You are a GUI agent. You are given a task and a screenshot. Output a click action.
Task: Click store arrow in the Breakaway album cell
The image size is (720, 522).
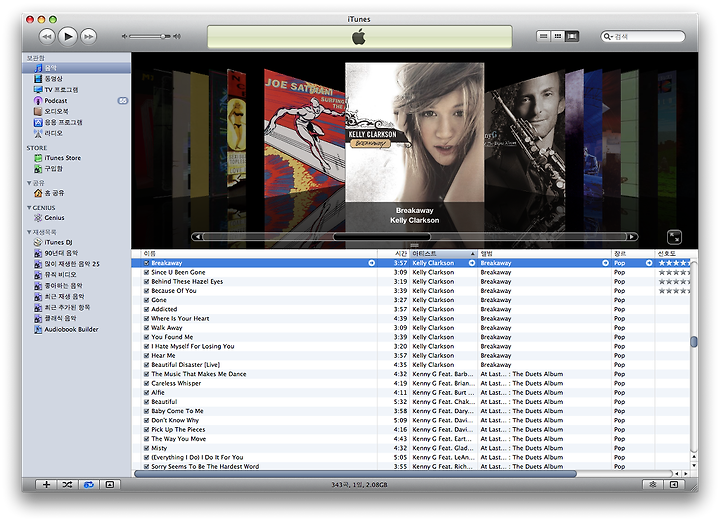point(605,263)
